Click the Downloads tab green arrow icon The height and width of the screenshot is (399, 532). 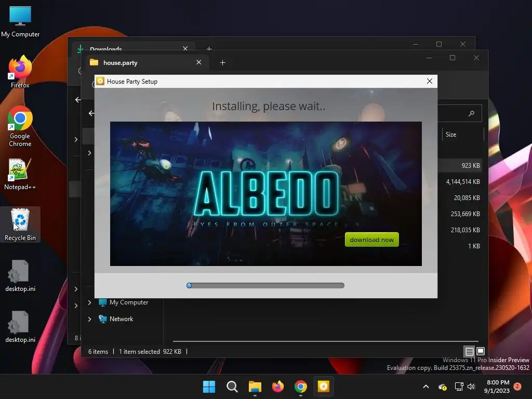coord(81,49)
